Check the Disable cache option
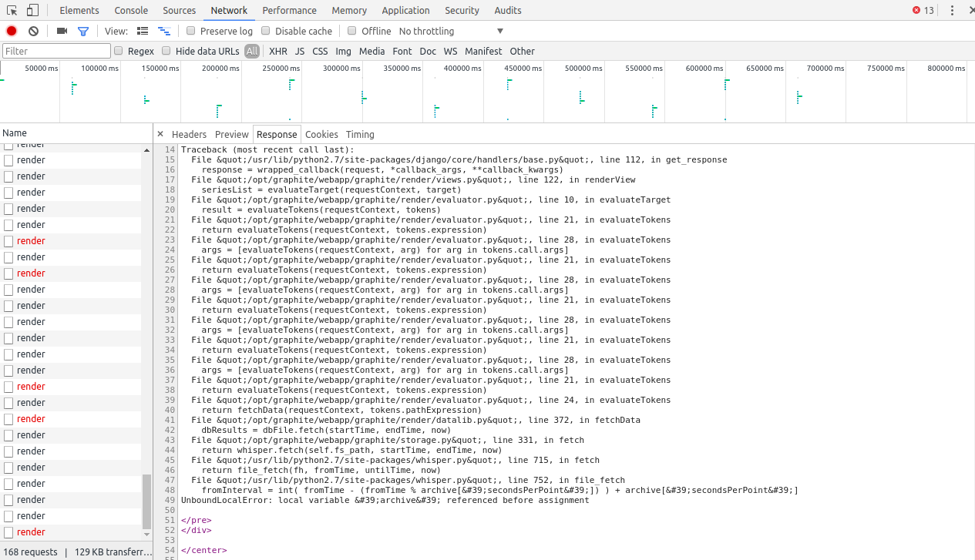975x560 pixels. tap(265, 31)
